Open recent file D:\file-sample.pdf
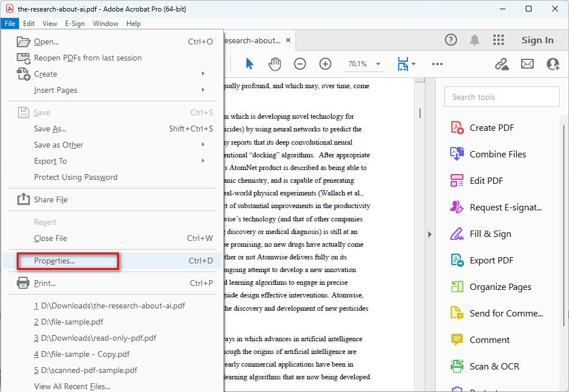 113,322
